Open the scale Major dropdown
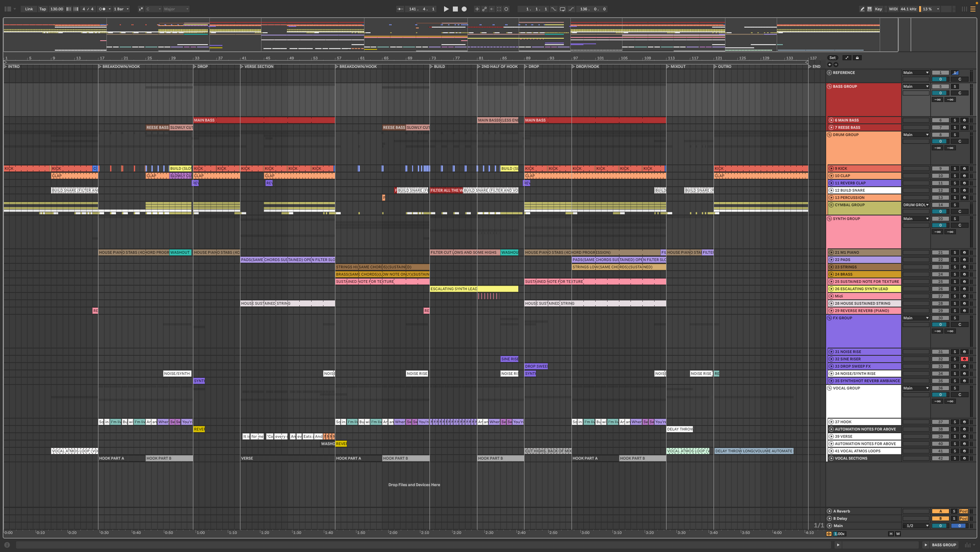Viewport: 980px width, 552px height. coord(176,9)
